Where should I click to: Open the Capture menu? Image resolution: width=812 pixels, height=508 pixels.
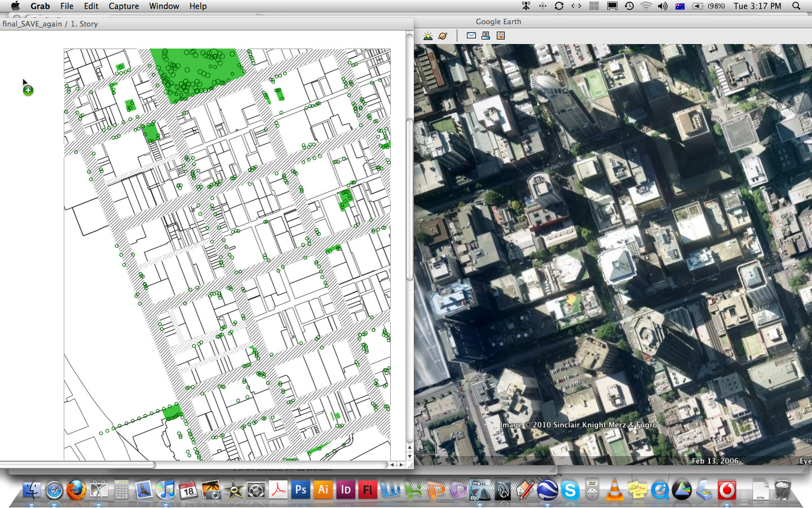123,6
